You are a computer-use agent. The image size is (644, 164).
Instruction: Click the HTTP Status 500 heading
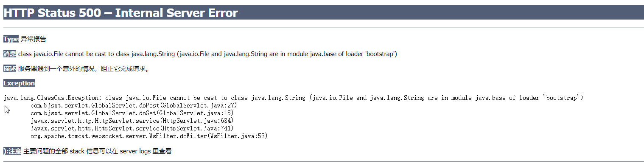pos(120,13)
